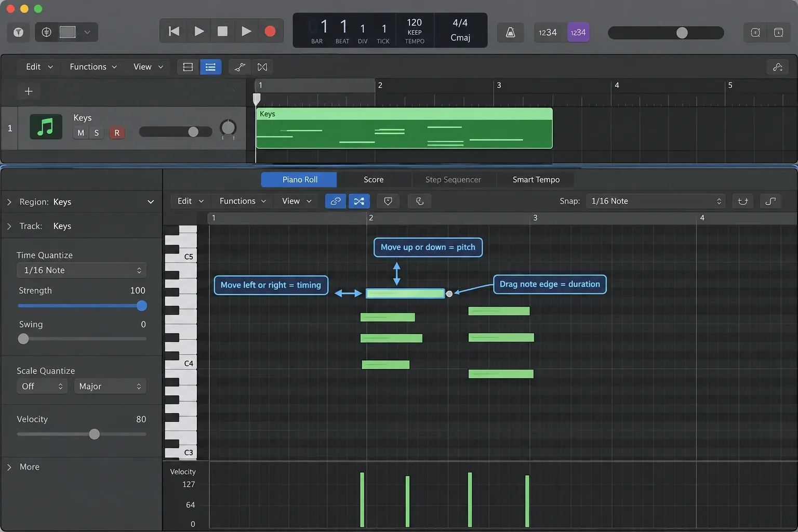Open the notepad icon at the top right
Screen dimensions: 798x532
(778, 32)
